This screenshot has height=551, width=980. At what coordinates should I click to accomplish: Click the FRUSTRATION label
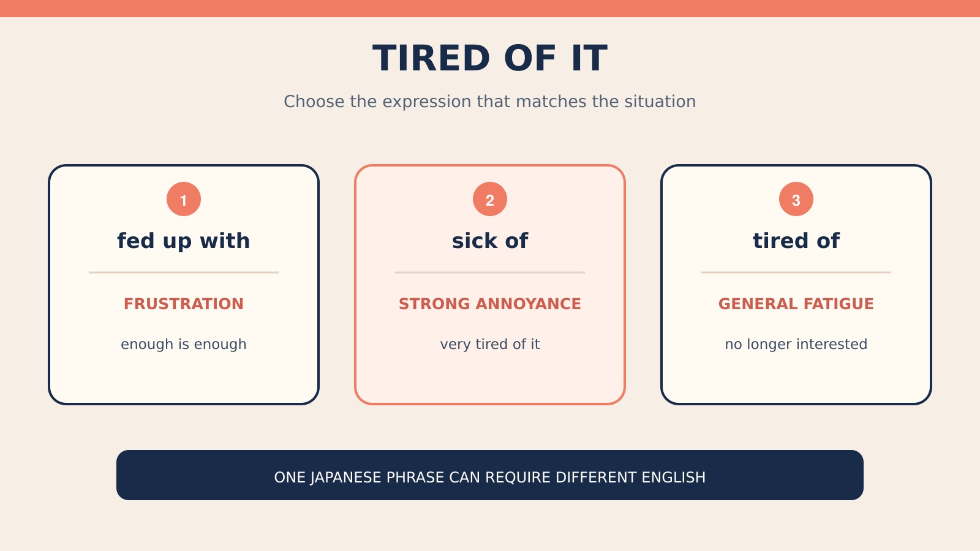point(184,304)
